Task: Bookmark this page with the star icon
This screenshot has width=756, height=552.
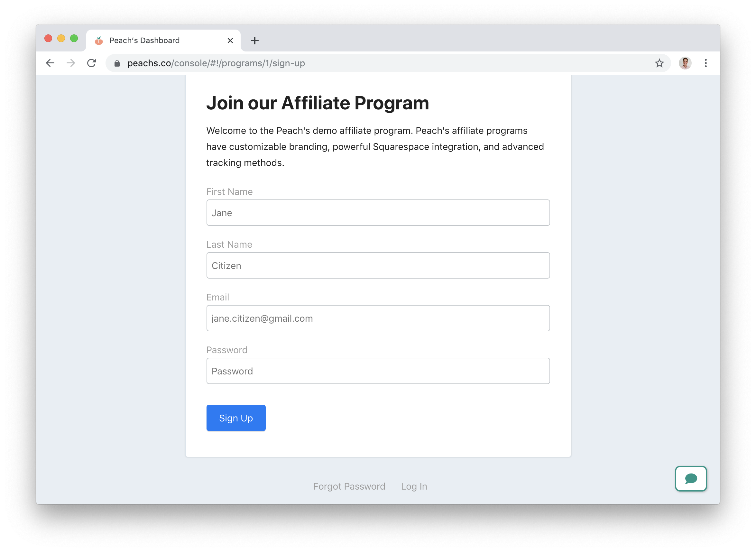Action: (x=659, y=63)
